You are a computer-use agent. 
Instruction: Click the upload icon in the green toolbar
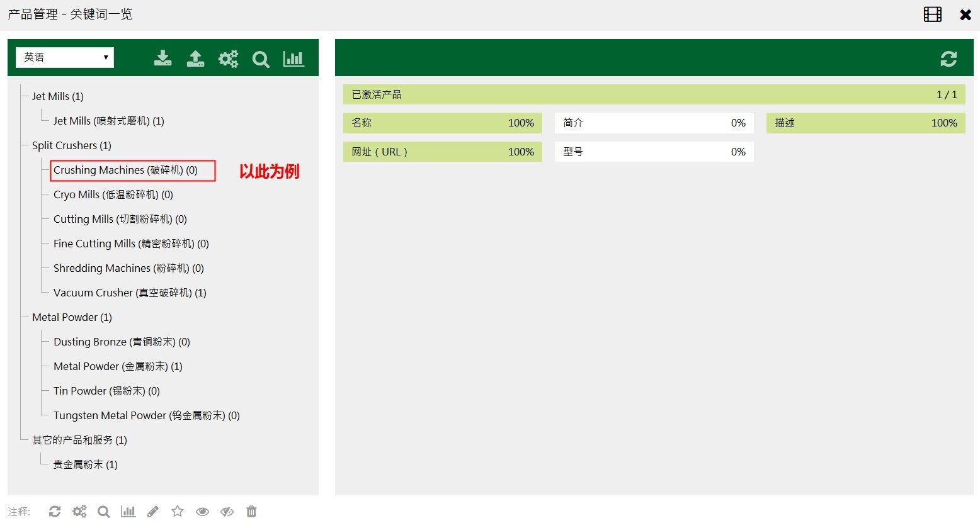pos(195,59)
